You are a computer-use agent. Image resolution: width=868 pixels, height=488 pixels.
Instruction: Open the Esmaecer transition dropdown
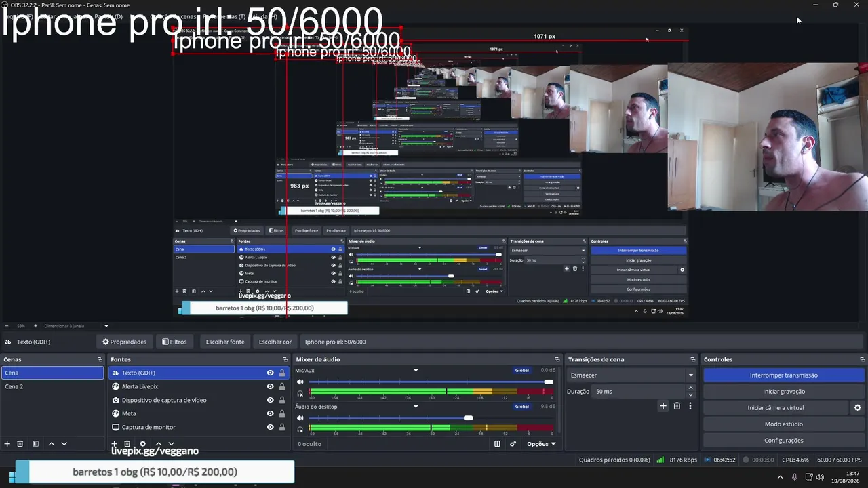(x=632, y=375)
